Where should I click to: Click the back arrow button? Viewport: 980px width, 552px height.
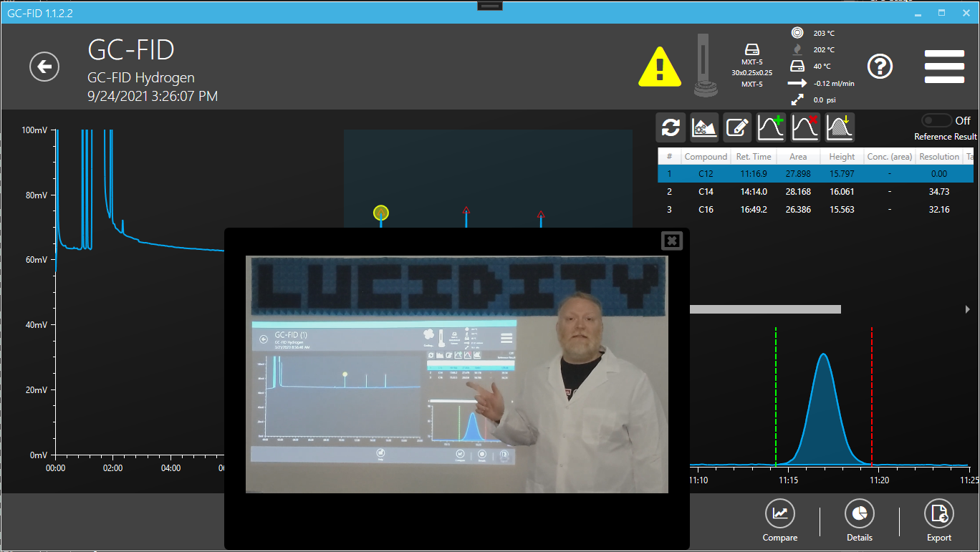click(x=44, y=67)
